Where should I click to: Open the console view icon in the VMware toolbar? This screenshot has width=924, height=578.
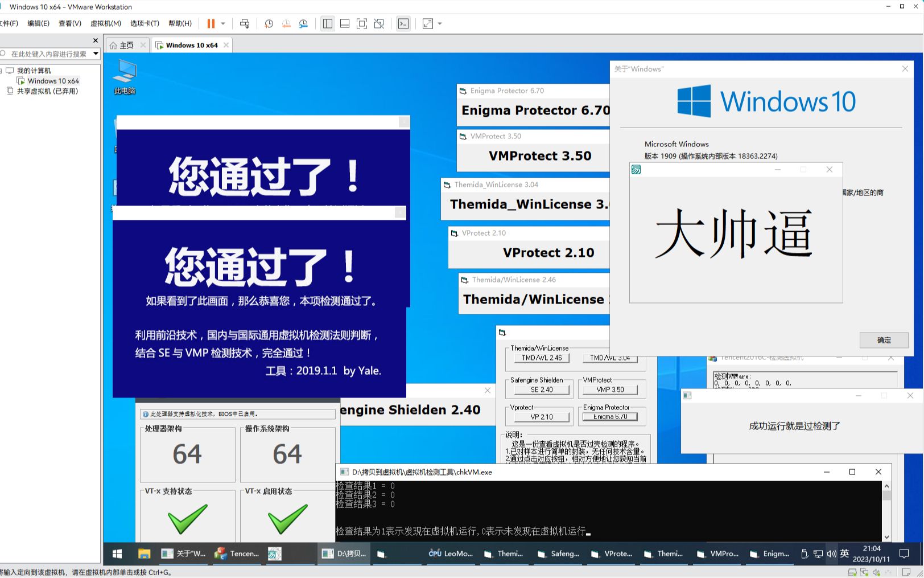tap(403, 23)
